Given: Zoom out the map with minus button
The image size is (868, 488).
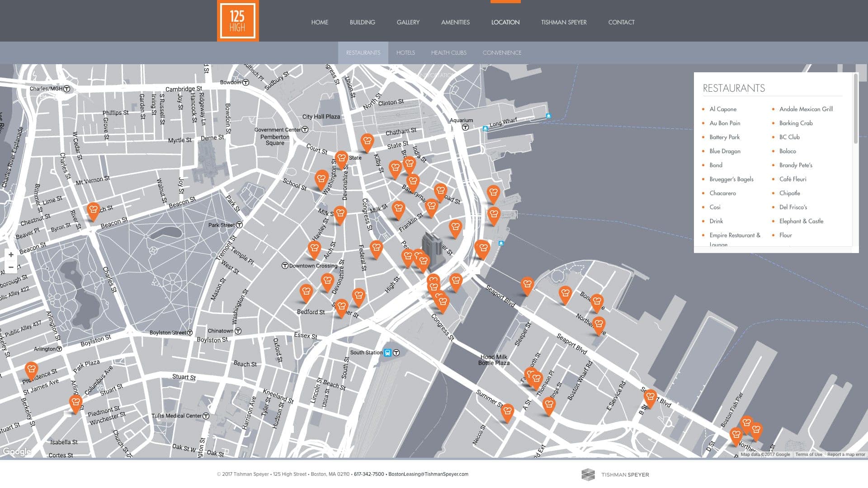Looking at the screenshot, I should pyautogui.click(x=11, y=267).
